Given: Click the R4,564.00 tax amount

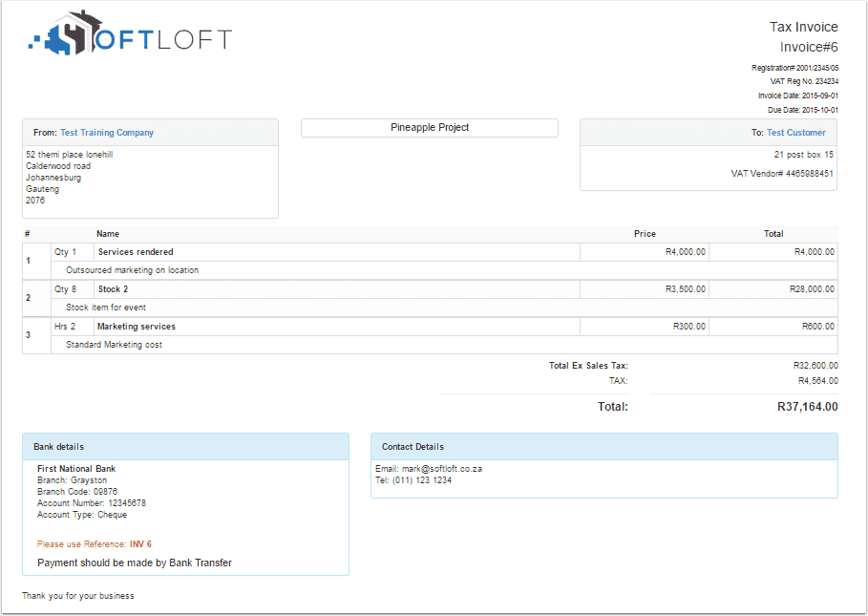Looking at the screenshot, I should [817, 381].
